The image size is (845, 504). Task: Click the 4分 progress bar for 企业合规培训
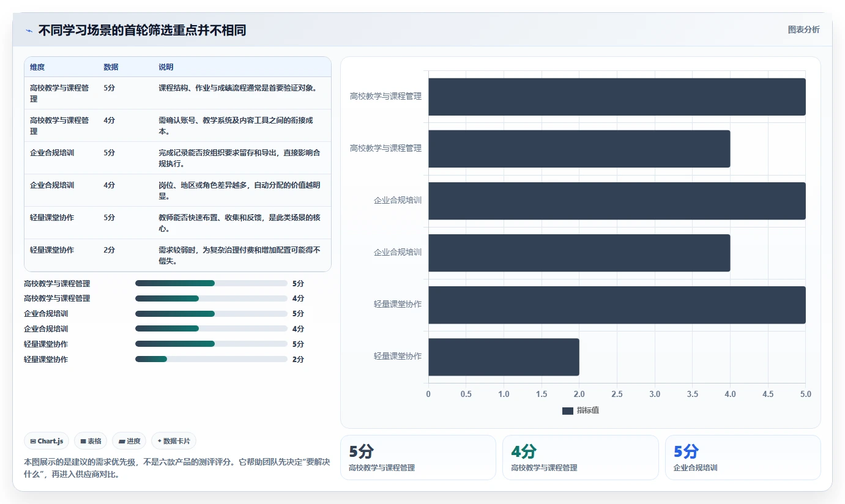(211, 329)
